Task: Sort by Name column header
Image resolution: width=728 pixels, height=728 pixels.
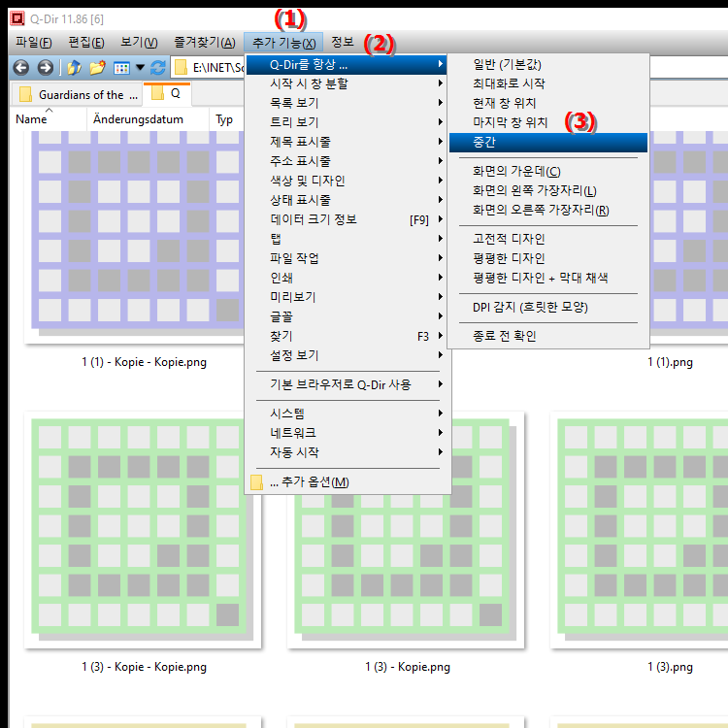Action: [x=49, y=119]
